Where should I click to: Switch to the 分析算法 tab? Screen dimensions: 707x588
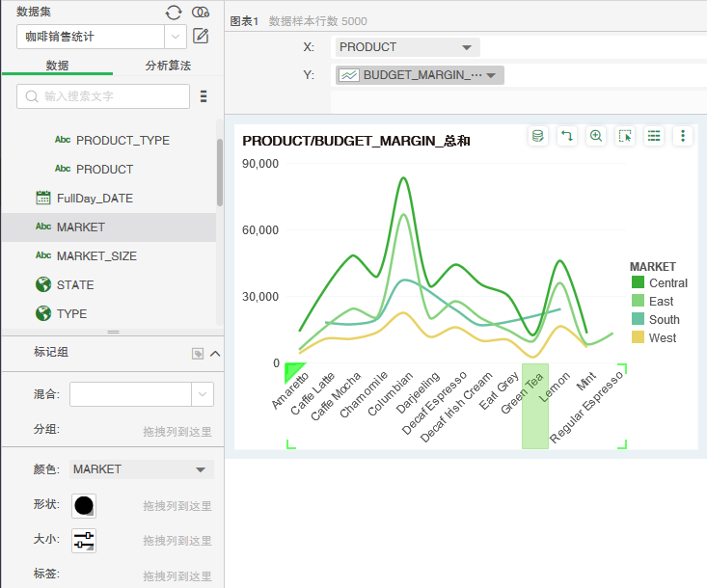168,66
